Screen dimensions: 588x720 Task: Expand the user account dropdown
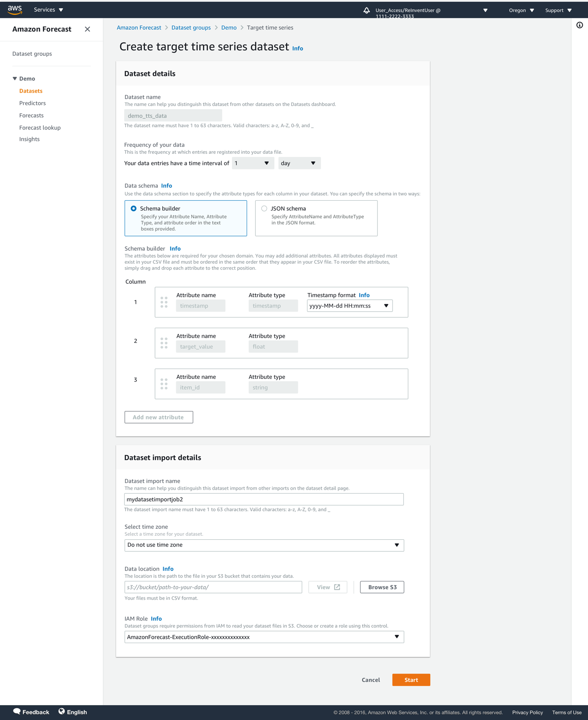click(x=485, y=10)
